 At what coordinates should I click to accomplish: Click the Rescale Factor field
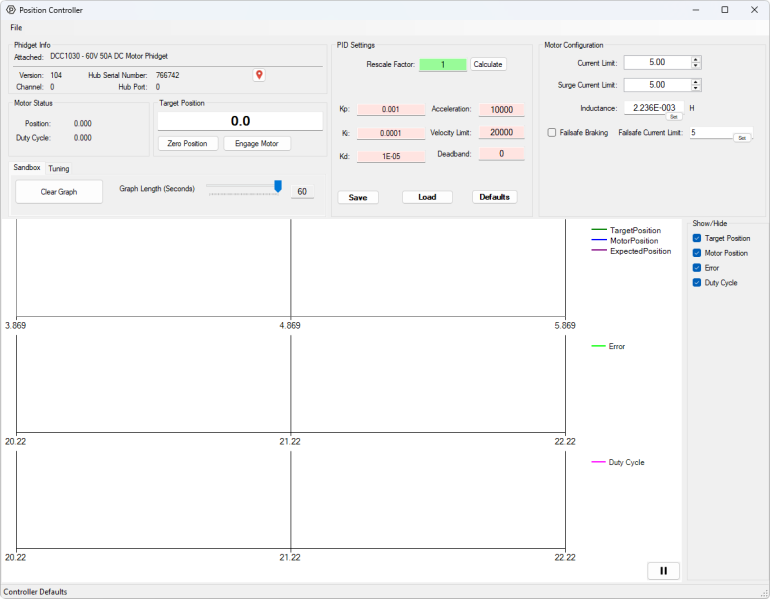[x=442, y=64]
